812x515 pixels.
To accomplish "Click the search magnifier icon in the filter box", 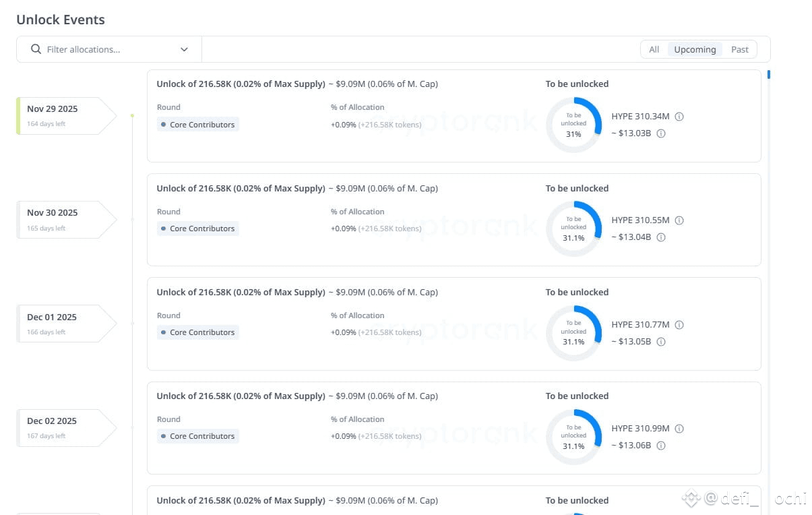I will (x=36, y=49).
